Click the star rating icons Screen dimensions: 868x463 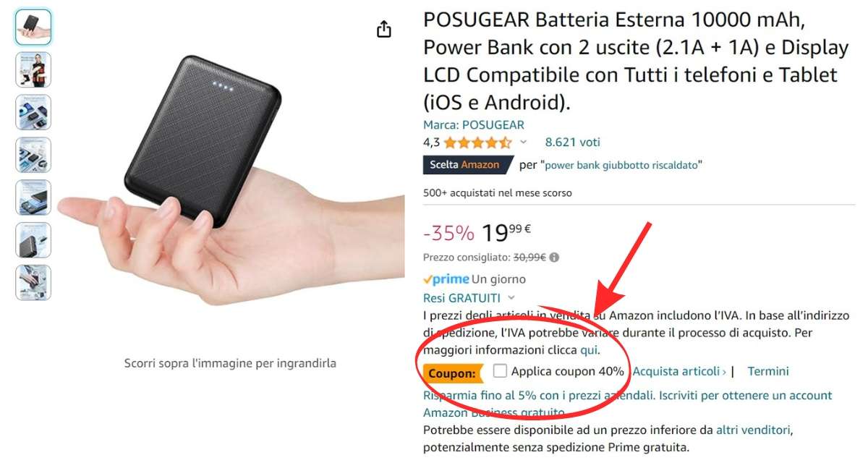coord(478,143)
